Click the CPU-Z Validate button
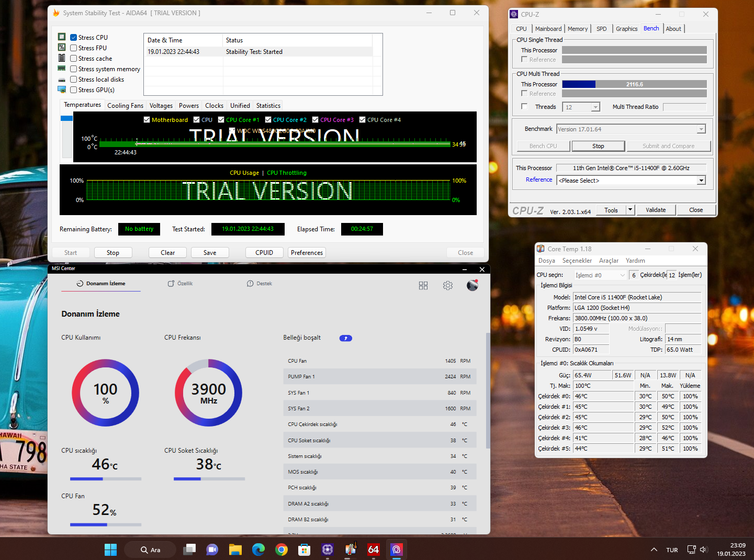Screen dimensions: 754x560 coord(656,210)
